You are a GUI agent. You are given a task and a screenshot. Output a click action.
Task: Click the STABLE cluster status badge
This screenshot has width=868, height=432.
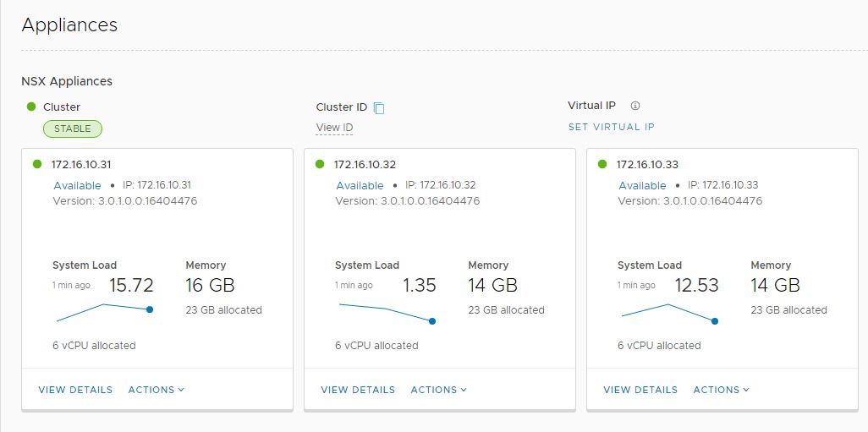pyautogui.click(x=73, y=129)
